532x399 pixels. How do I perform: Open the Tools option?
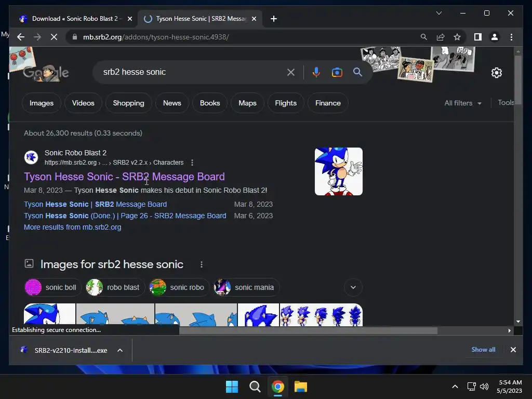[x=506, y=103]
